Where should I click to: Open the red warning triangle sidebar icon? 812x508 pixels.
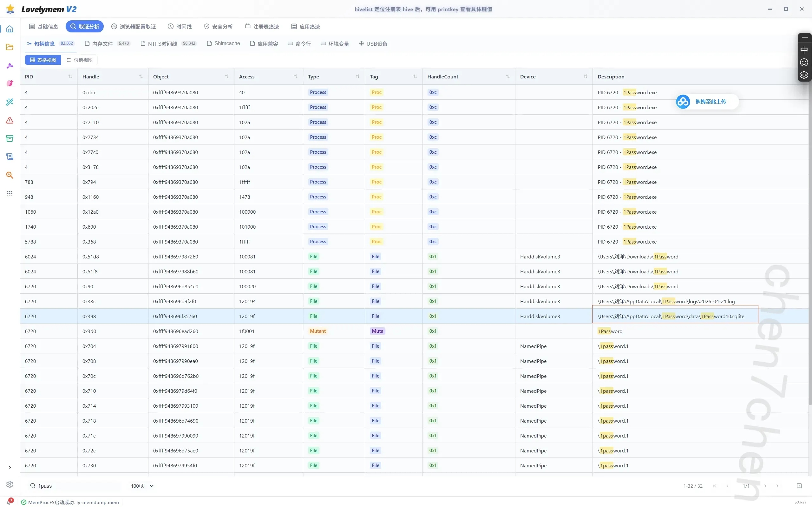tap(10, 120)
